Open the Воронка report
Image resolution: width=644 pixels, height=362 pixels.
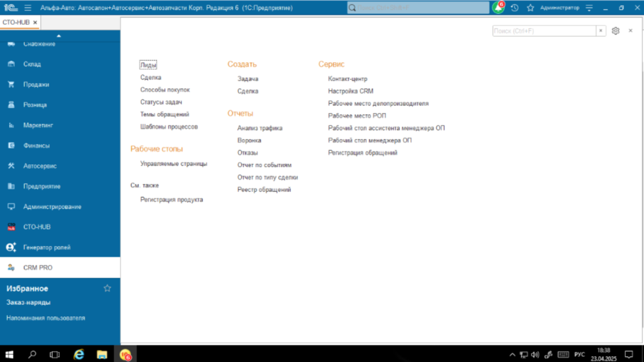[x=249, y=140]
